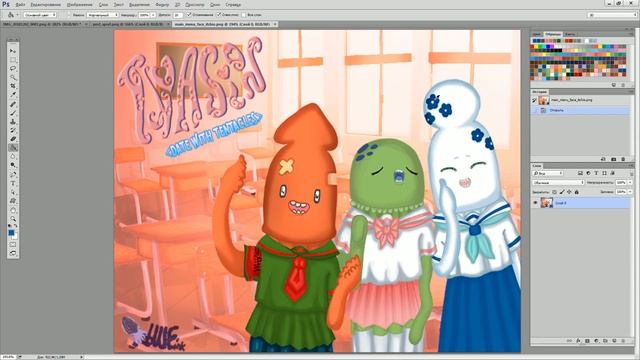The width and height of the screenshot is (640, 360).
Task: Open the Фильтр menu
Action: point(162,4)
